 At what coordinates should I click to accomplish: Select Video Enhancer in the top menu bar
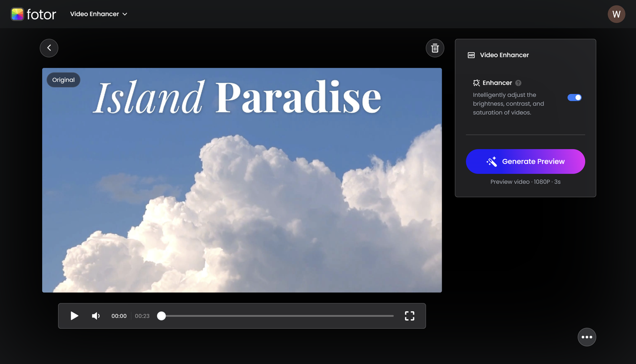click(x=94, y=14)
